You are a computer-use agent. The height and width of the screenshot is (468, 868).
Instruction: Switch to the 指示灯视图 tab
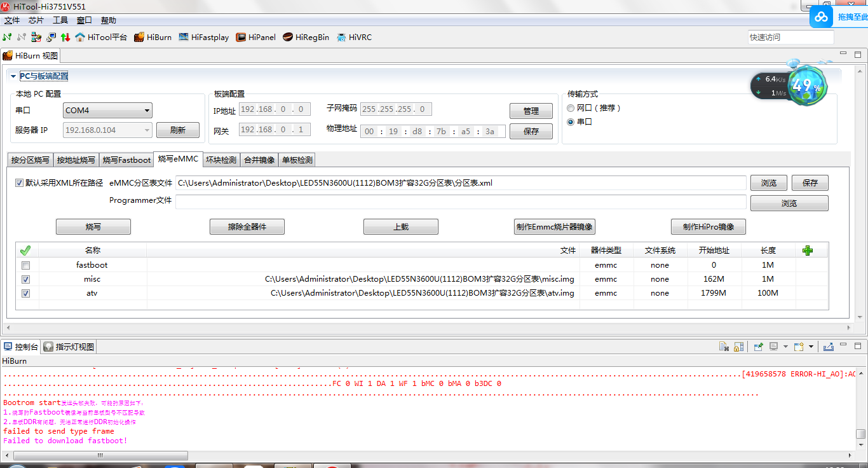coord(69,347)
